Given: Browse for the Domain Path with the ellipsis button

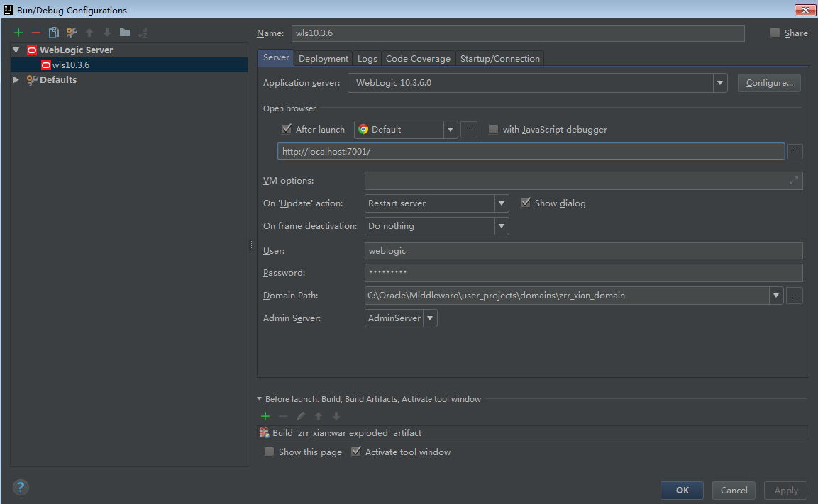Looking at the screenshot, I should [x=795, y=296].
